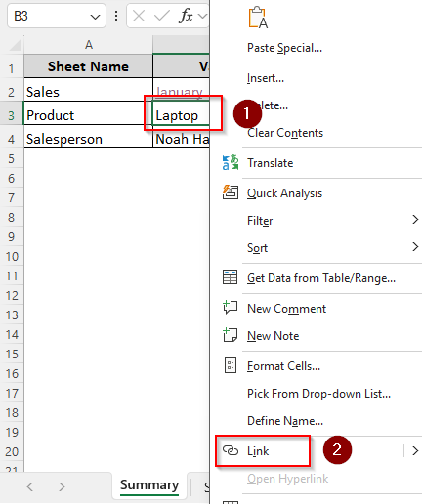Choose Define Name menu entry

click(x=285, y=421)
